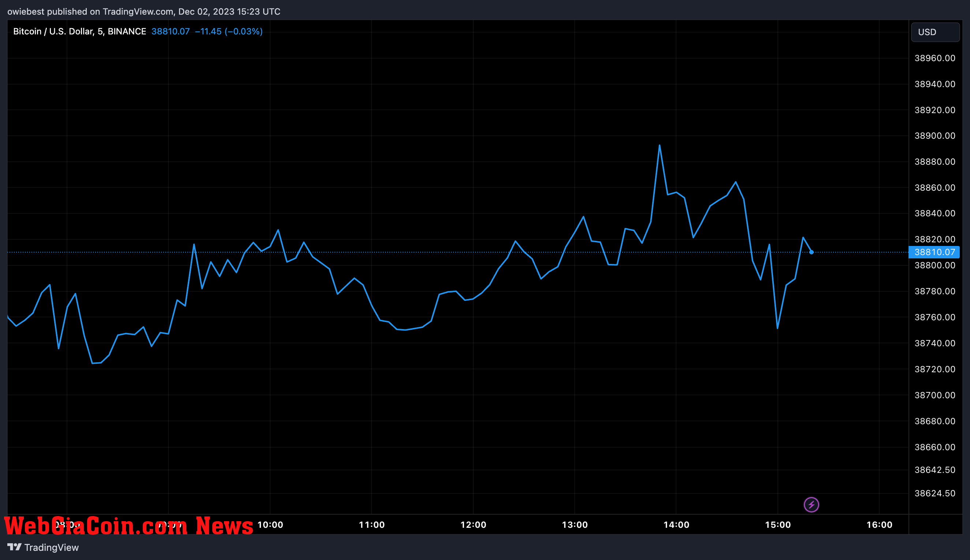970x560 pixels.
Task: Click the 38780.00 price axis label
Action: point(934,291)
